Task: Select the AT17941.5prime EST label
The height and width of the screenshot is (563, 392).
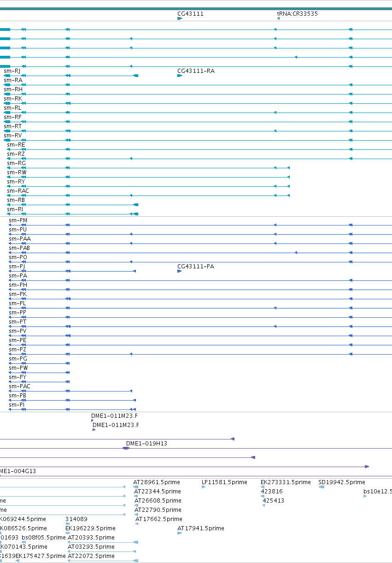Action: click(201, 528)
